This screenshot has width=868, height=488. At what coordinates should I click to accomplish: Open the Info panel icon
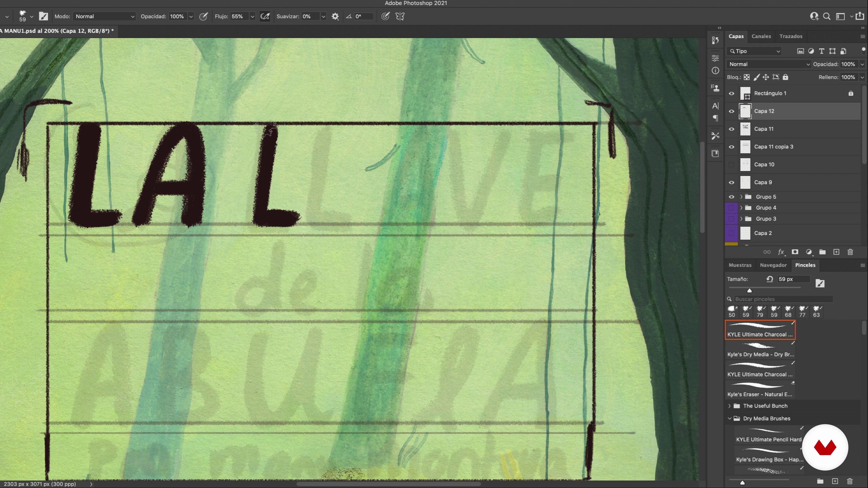pyautogui.click(x=715, y=71)
